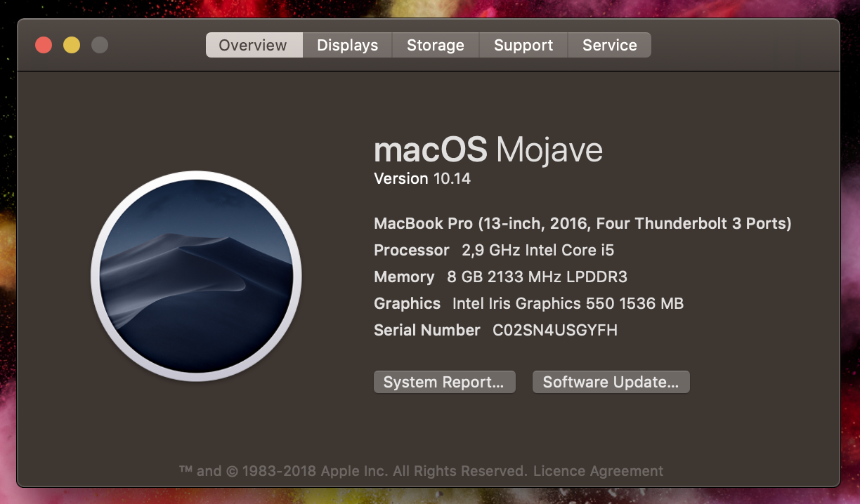Click the Version 10.14 text

422,179
